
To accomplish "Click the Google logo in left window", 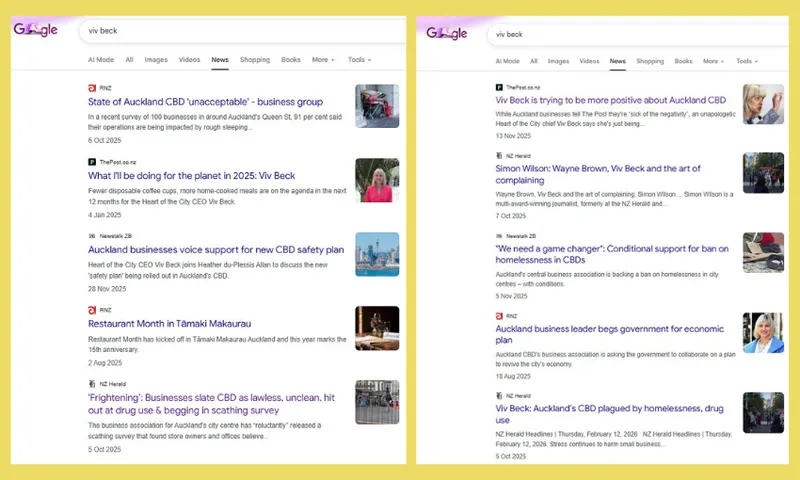I will (x=35, y=30).
